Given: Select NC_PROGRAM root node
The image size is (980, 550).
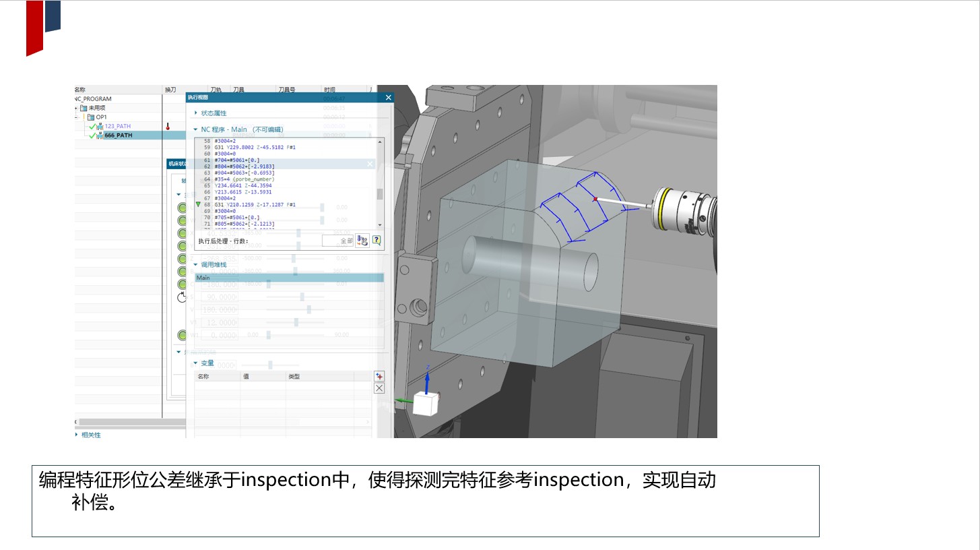Looking at the screenshot, I should coord(93,99).
